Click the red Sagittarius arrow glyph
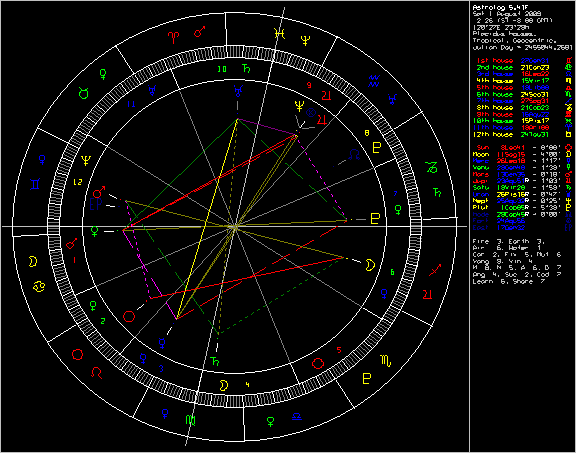The height and width of the screenshot is (453, 576). click(x=435, y=270)
